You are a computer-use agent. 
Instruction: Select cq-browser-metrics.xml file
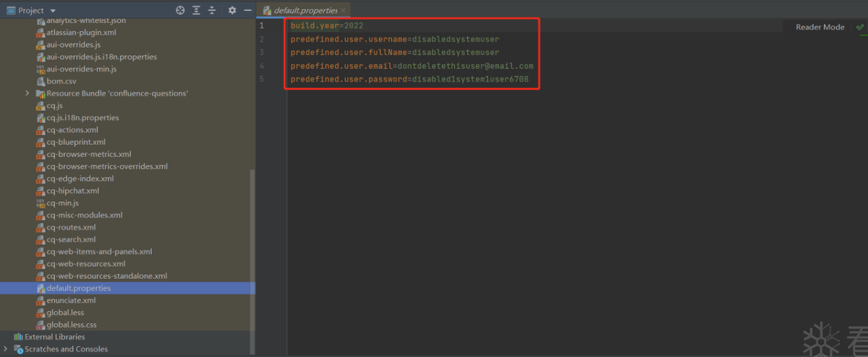[89, 154]
